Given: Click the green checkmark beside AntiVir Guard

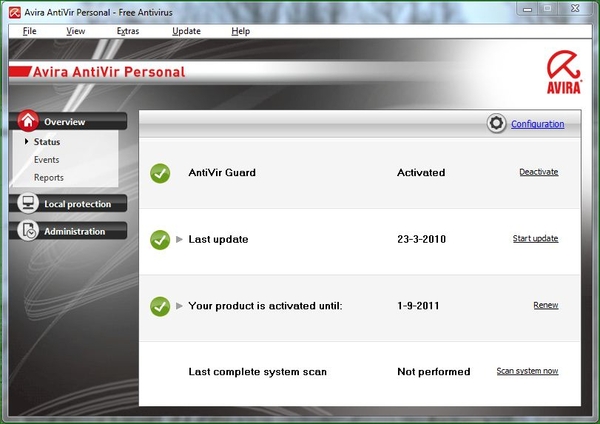Looking at the screenshot, I should [x=160, y=173].
